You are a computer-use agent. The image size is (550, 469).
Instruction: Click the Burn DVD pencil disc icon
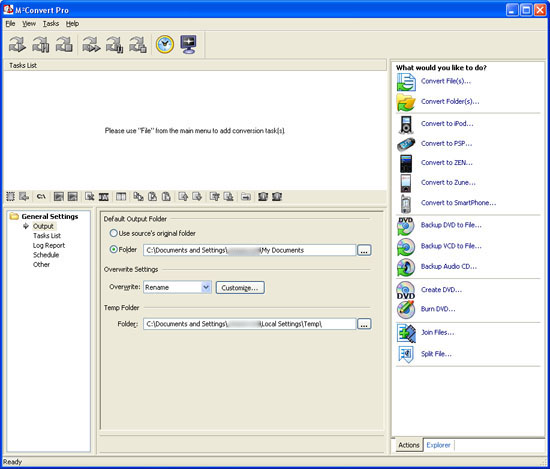point(406,309)
